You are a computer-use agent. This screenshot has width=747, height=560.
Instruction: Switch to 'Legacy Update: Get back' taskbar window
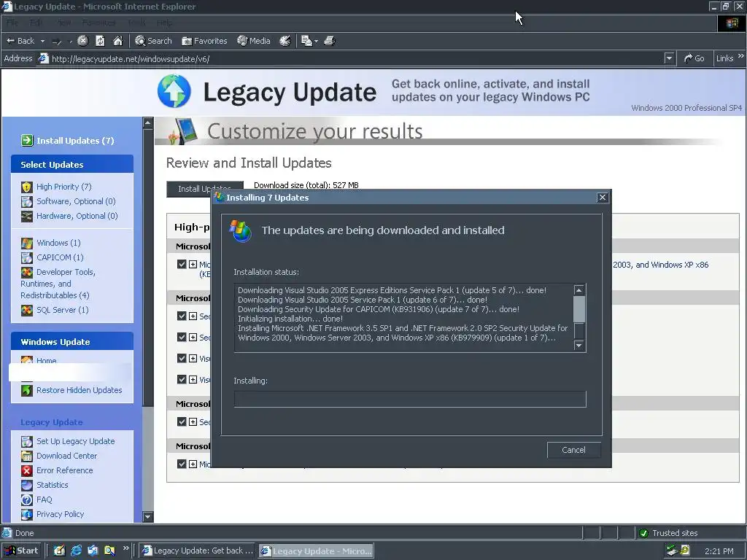tap(198, 551)
